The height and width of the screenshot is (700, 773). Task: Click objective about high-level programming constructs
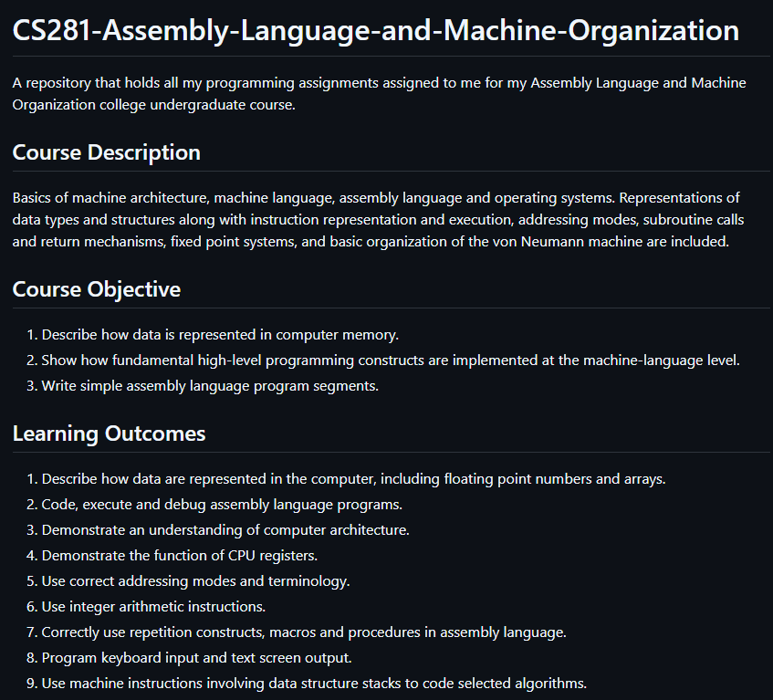tap(390, 360)
